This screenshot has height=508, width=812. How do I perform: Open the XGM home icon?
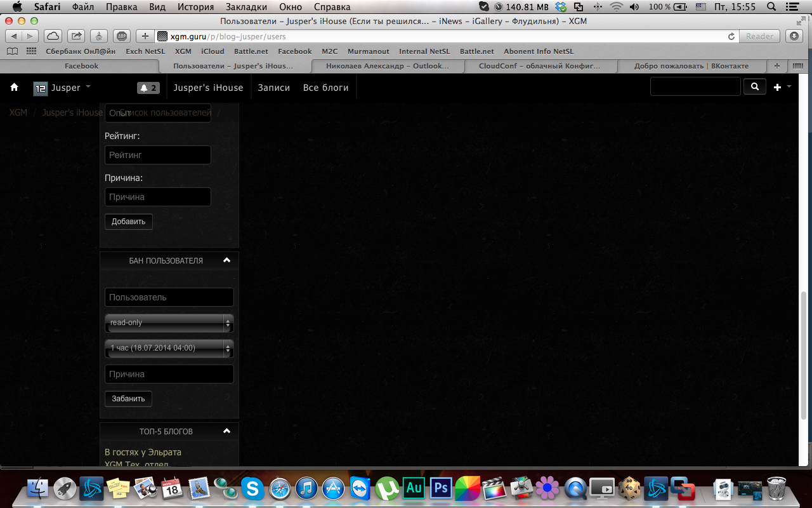14,88
